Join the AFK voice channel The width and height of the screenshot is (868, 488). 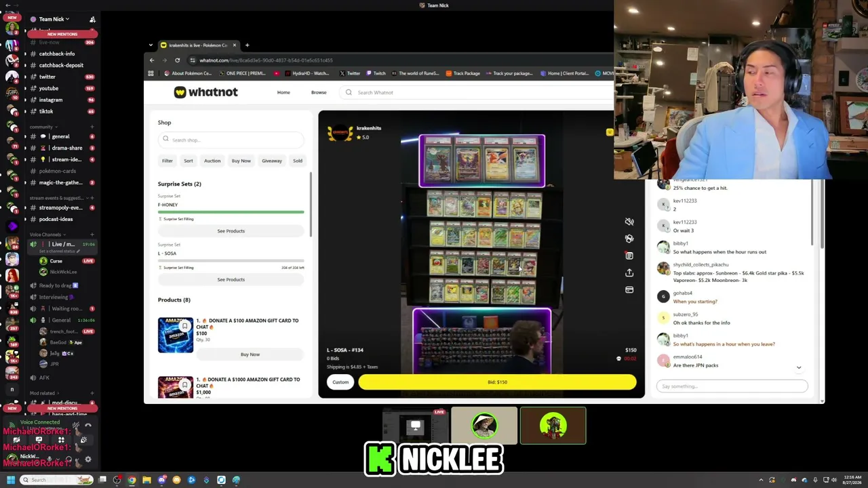pyautogui.click(x=44, y=378)
